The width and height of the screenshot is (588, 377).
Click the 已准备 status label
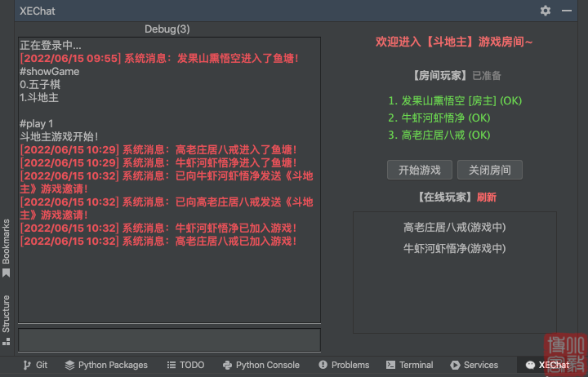point(487,76)
